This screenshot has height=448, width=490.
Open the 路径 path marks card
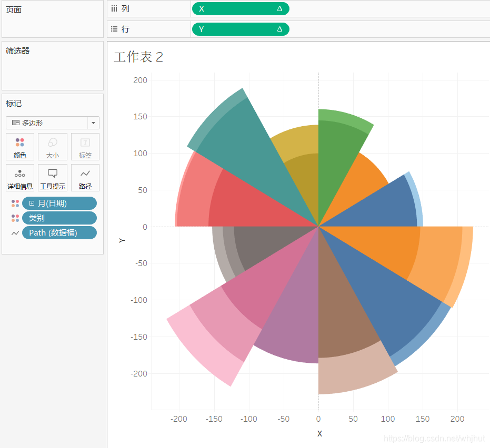85,178
